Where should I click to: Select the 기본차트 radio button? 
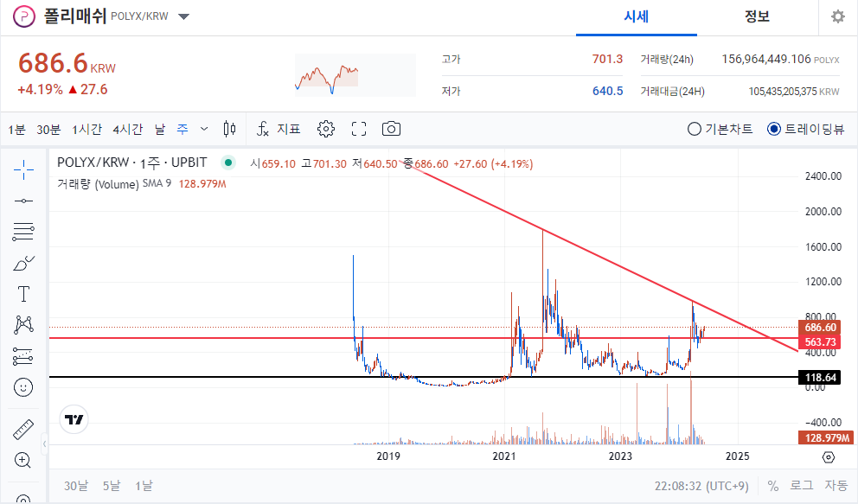[694, 128]
